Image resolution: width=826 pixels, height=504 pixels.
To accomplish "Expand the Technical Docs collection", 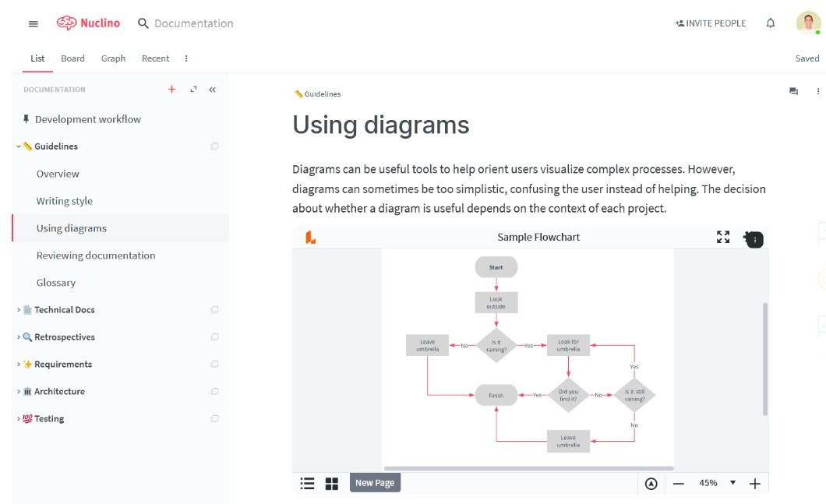I will [19, 310].
